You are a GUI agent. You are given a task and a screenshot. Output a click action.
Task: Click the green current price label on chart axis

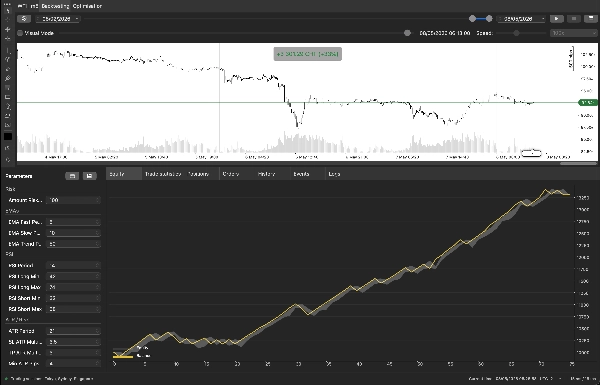[588, 102]
